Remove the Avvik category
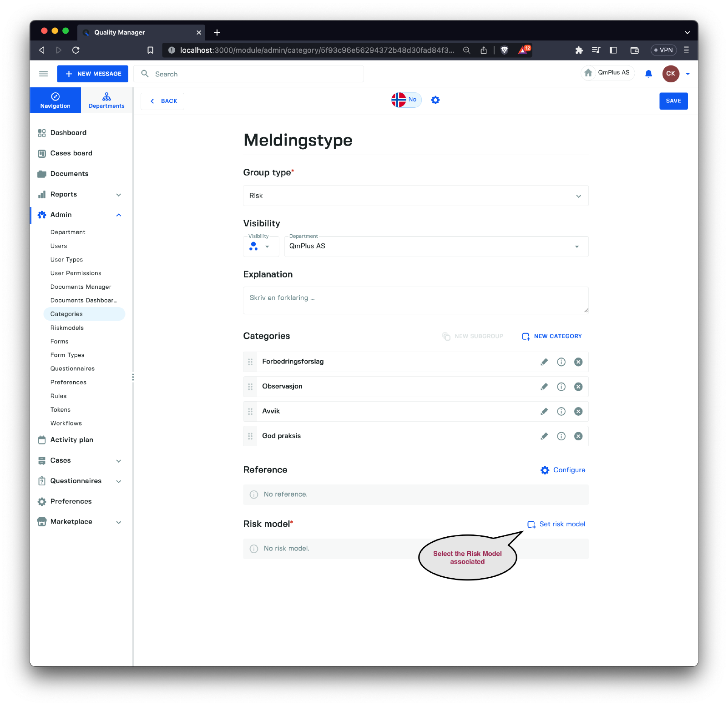This screenshot has height=706, width=728. click(578, 411)
